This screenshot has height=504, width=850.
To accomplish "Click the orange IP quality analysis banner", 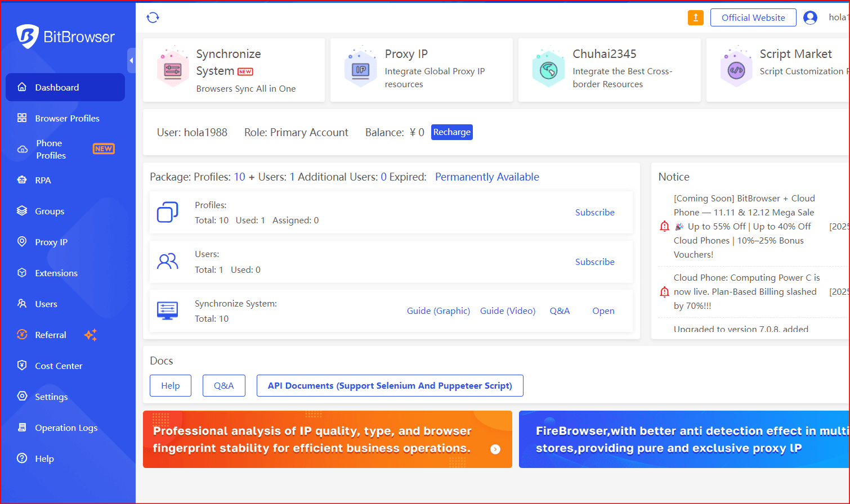I will click(x=327, y=439).
